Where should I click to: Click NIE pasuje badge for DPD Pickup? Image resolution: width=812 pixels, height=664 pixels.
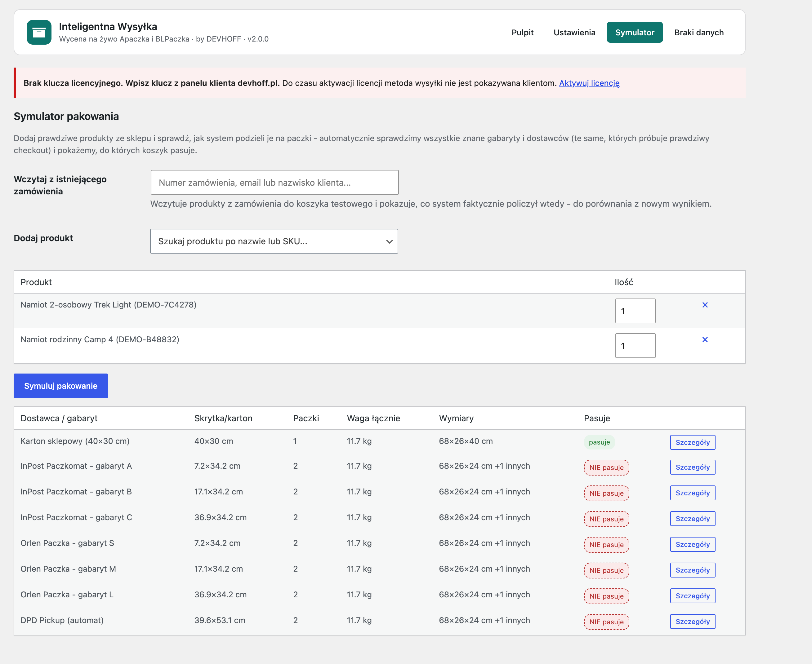coord(606,622)
